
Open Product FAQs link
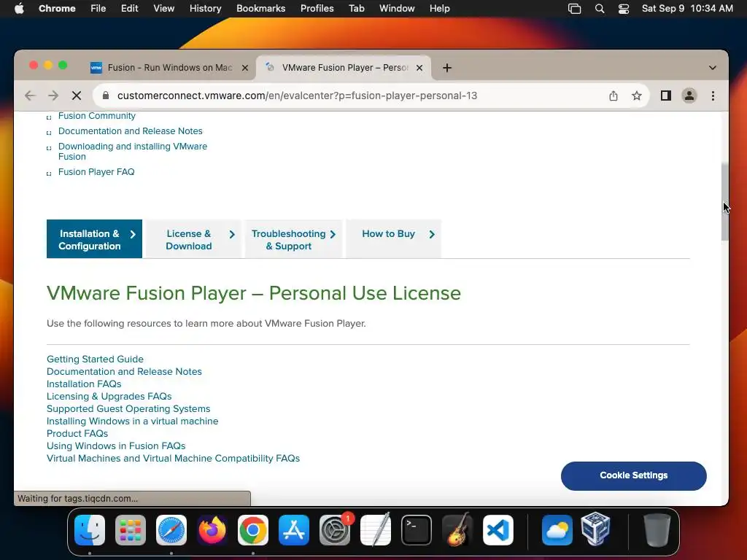77,433
